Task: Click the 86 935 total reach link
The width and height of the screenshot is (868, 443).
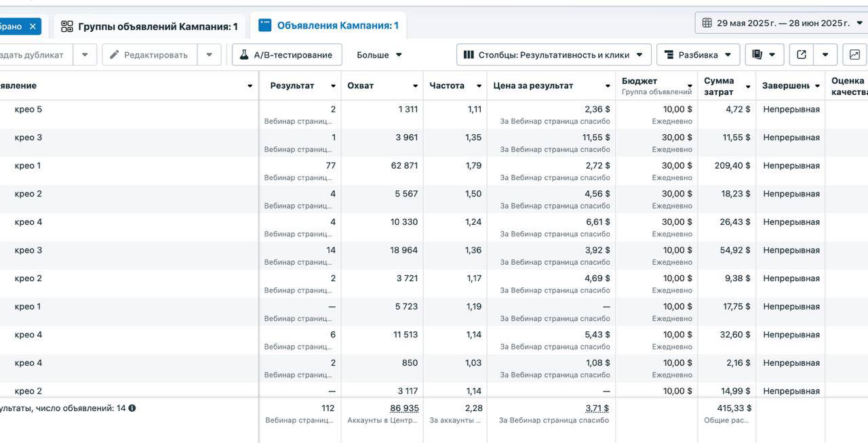Action: click(404, 408)
